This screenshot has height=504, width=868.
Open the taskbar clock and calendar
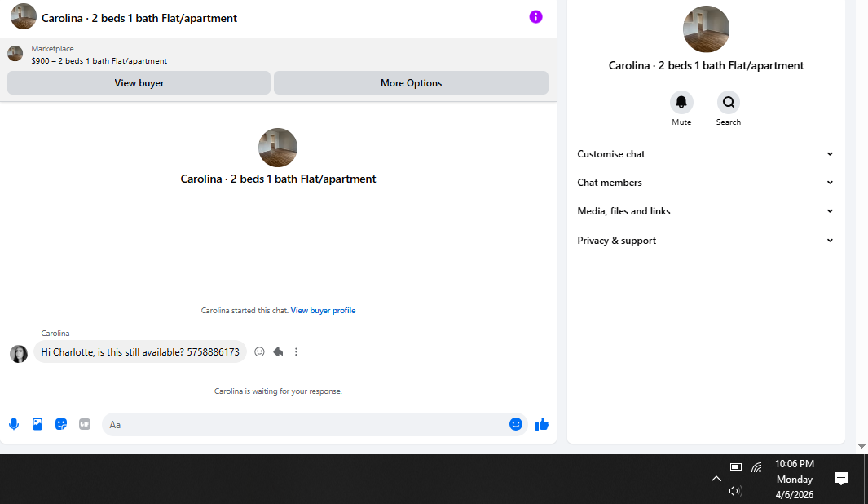coord(795,479)
